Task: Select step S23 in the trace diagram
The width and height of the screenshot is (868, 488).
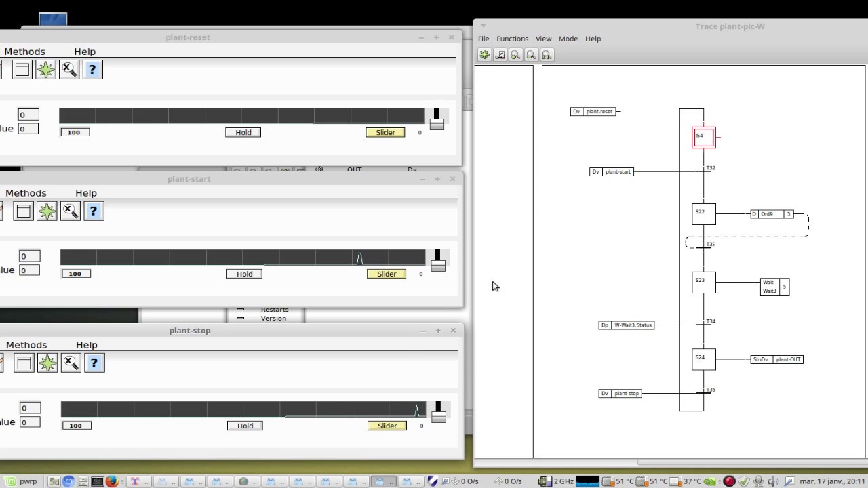Action: (x=704, y=282)
